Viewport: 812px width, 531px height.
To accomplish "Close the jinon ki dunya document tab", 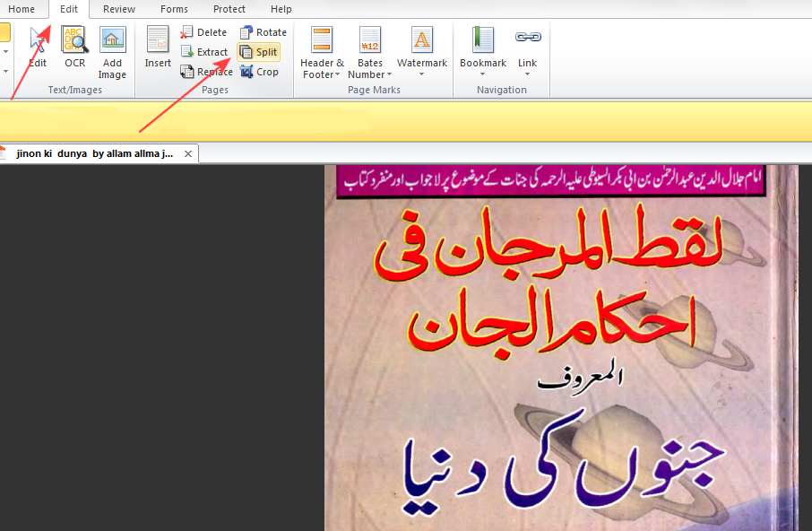I will [188, 154].
